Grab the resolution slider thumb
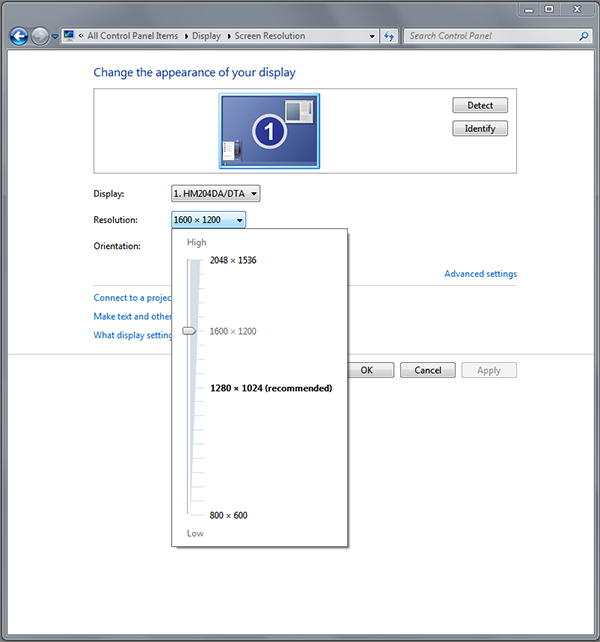The width and height of the screenshot is (600, 642). tap(189, 331)
